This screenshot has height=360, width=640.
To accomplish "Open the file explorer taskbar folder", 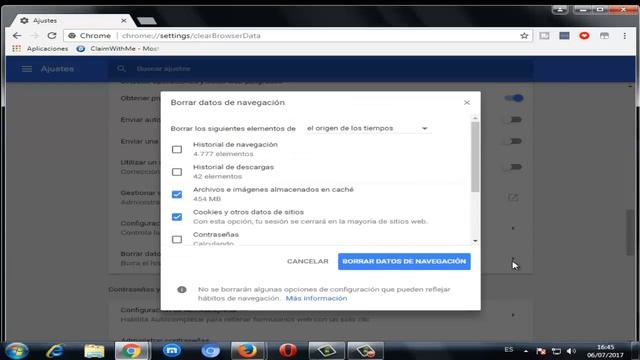I will click(x=94, y=351).
